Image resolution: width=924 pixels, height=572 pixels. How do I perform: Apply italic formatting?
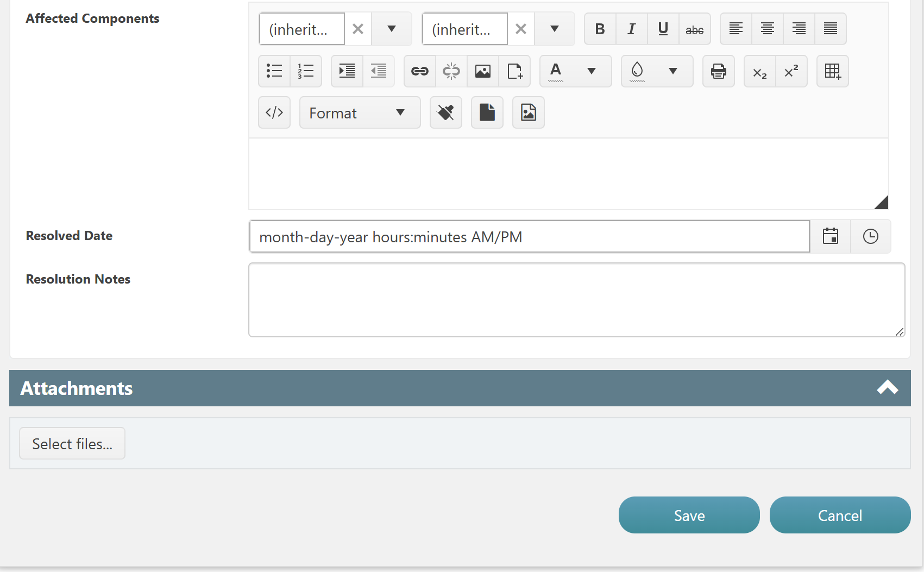tap(631, 29)
